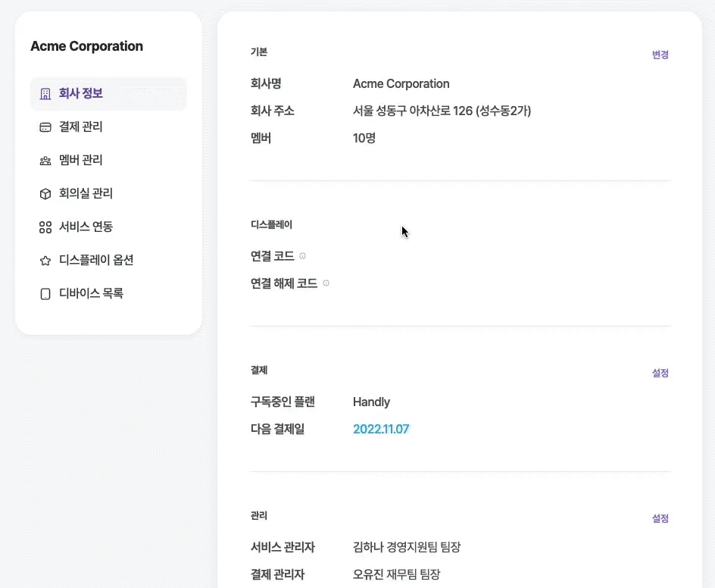This screenshot has height=588, width=715.
Task: Click the people icon for 멤버 관리
Action: point(45,161)
